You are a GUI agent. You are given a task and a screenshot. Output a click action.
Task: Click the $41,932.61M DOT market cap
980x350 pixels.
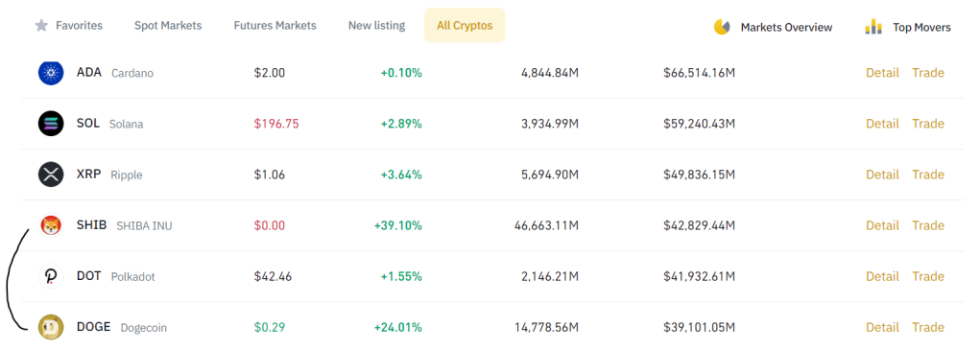pos(700,276)
